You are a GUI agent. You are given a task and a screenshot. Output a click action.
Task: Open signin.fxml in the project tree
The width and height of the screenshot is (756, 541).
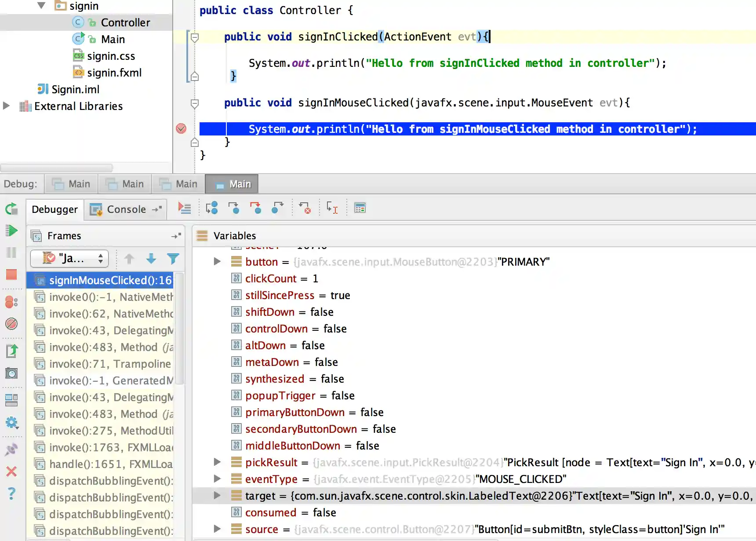pos(114,73)
